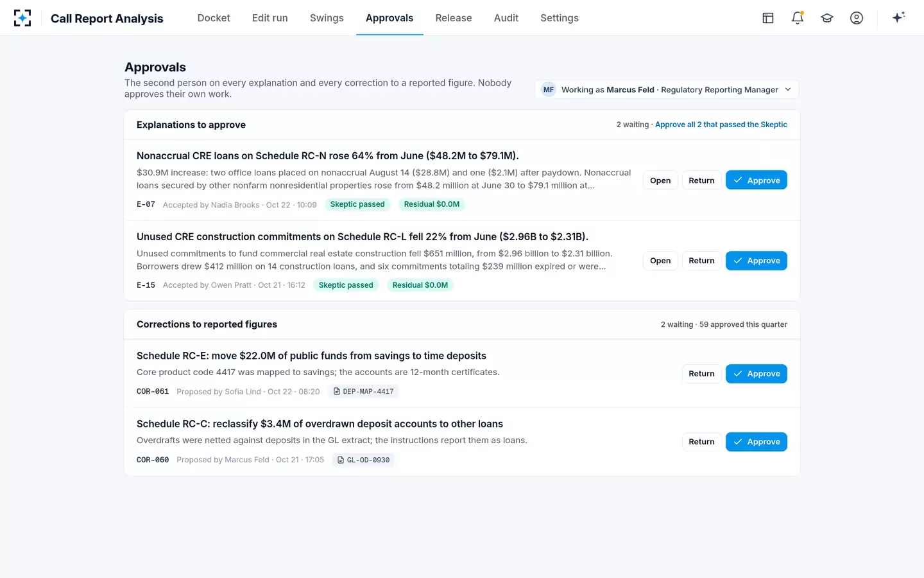
Task: Open explanation E-15 on construction commitments
Action: (x=660, y=261)
